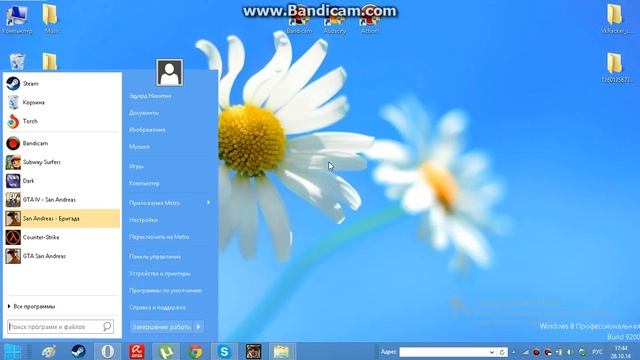This screenshot has width=640, height=360.
Task: Open Программы по умолчанию
Action: click(x=165, y=291)
